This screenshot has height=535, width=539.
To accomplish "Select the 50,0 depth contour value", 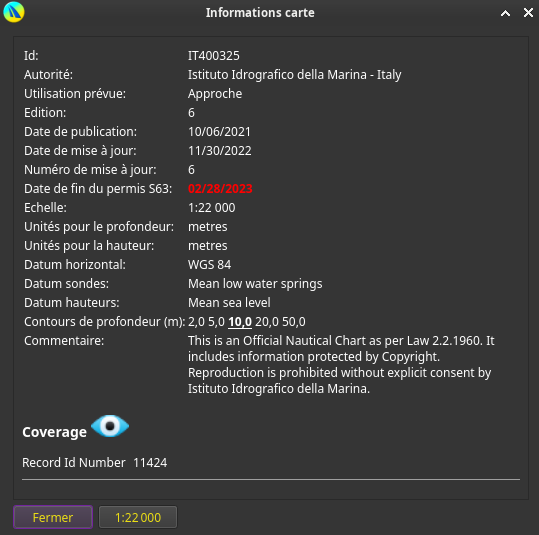I will (x=293, y=322).
